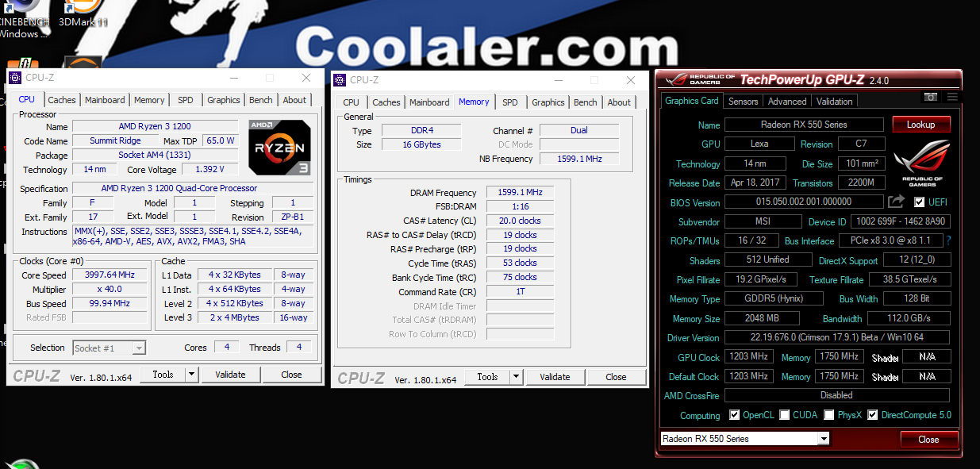Click Tools in the Memory-tab CPU-Z window
The width and height of the screenshot is (980, 469).
coord(487,377)
